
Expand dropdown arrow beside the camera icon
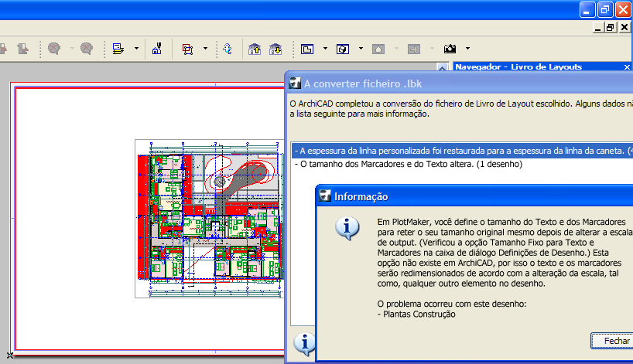click(x=467, y=49)
